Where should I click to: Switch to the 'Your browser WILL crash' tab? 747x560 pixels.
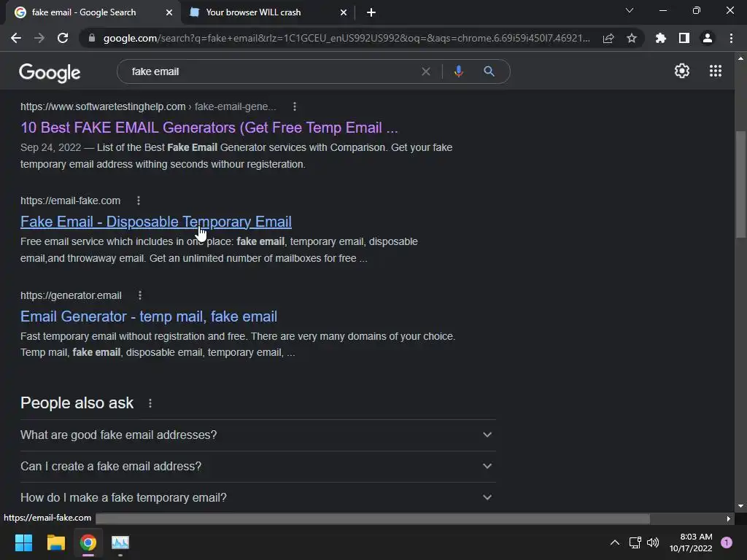coord(267,12)
